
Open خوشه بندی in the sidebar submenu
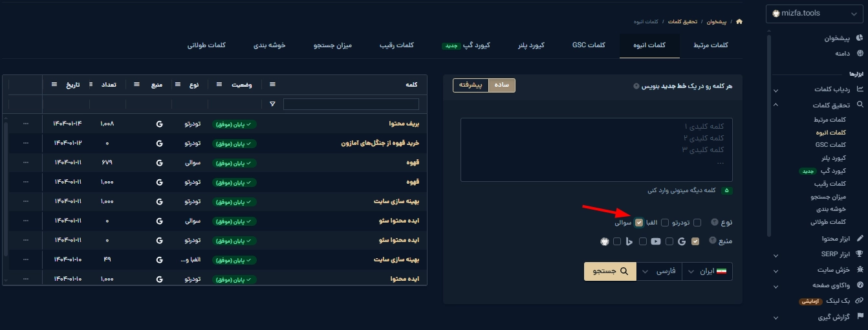click(830, 209)
